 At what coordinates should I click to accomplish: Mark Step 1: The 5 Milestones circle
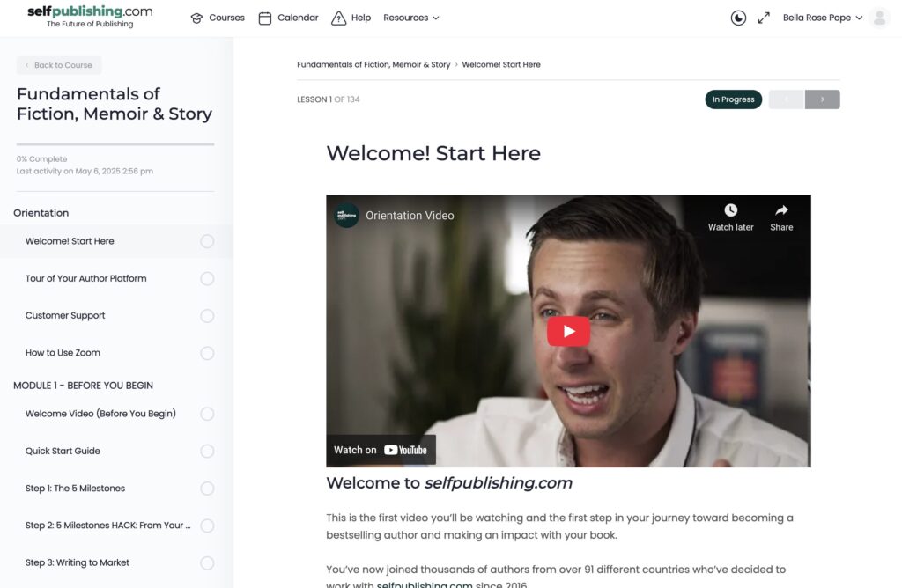207,489
